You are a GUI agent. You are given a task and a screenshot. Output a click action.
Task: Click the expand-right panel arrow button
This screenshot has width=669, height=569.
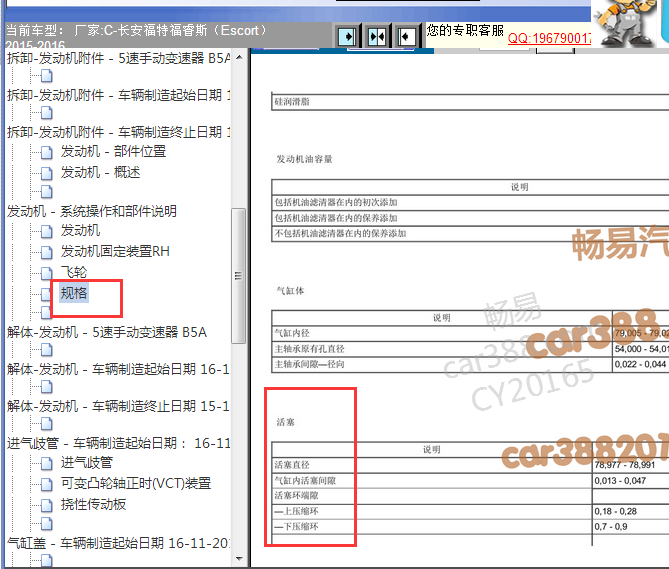click(348, 37)
